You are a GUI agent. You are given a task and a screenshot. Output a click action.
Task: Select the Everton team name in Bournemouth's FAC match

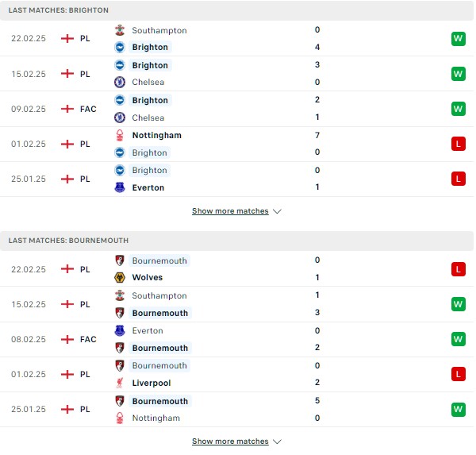148,330
